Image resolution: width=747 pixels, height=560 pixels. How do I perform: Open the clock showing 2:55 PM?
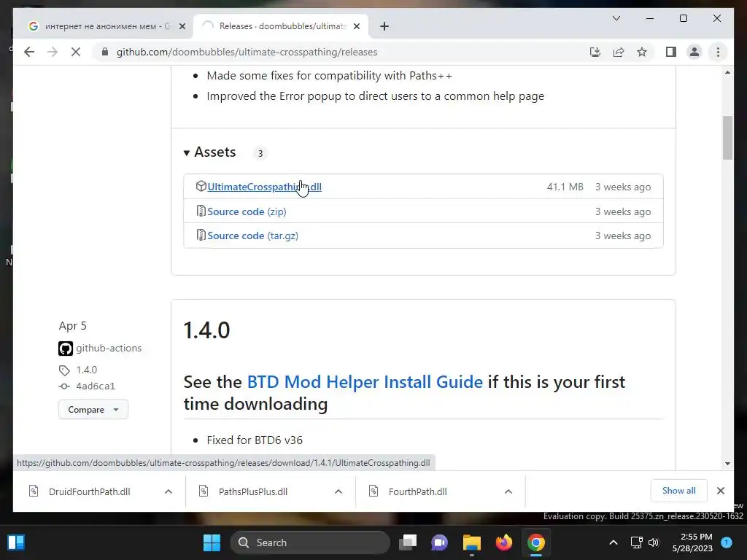(x=692, y=542)
